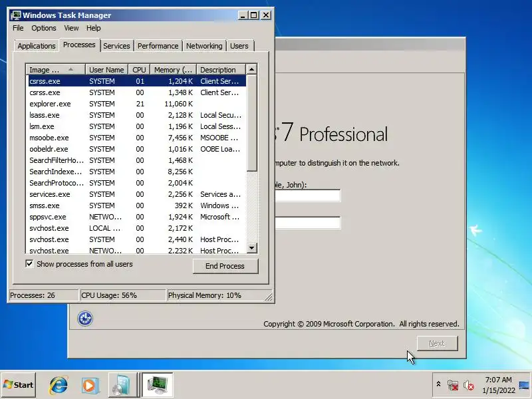Open the View menu
Viewport: 532px width, 399px height.
tap(71, 28)
